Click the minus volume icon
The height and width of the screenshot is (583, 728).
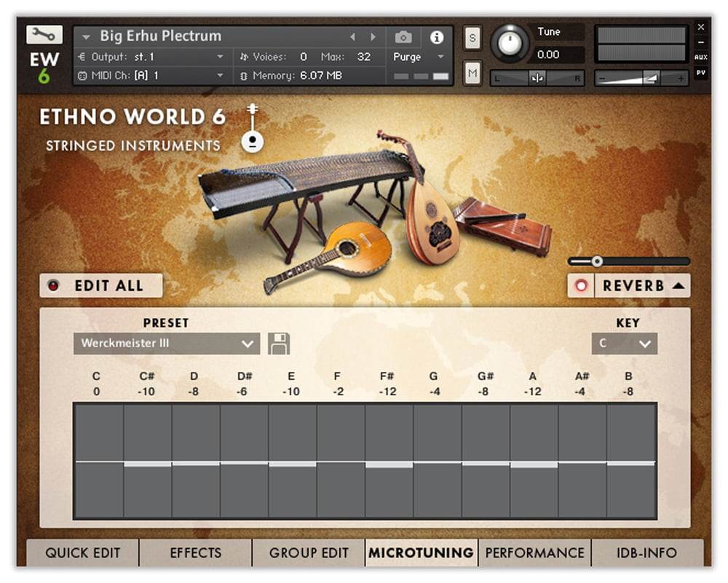click(x=602, y=79)
